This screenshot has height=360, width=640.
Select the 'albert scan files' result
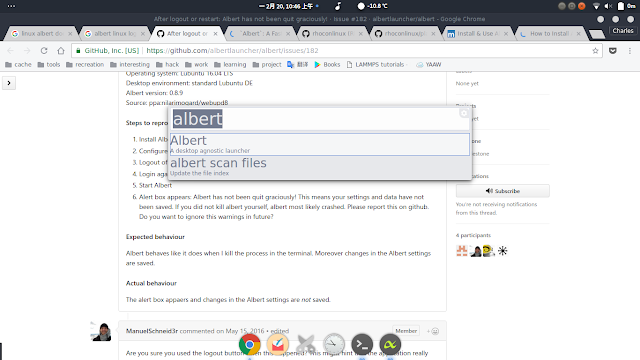tap(320, 167)
